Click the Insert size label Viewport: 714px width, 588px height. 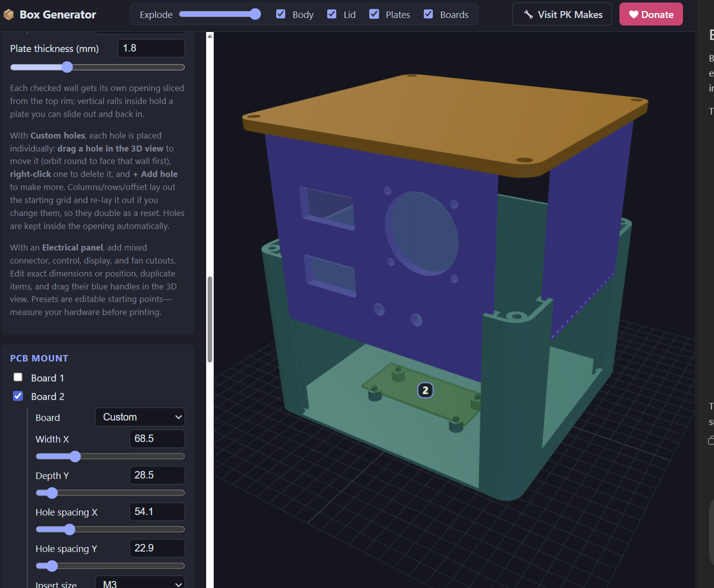point(56,584)
